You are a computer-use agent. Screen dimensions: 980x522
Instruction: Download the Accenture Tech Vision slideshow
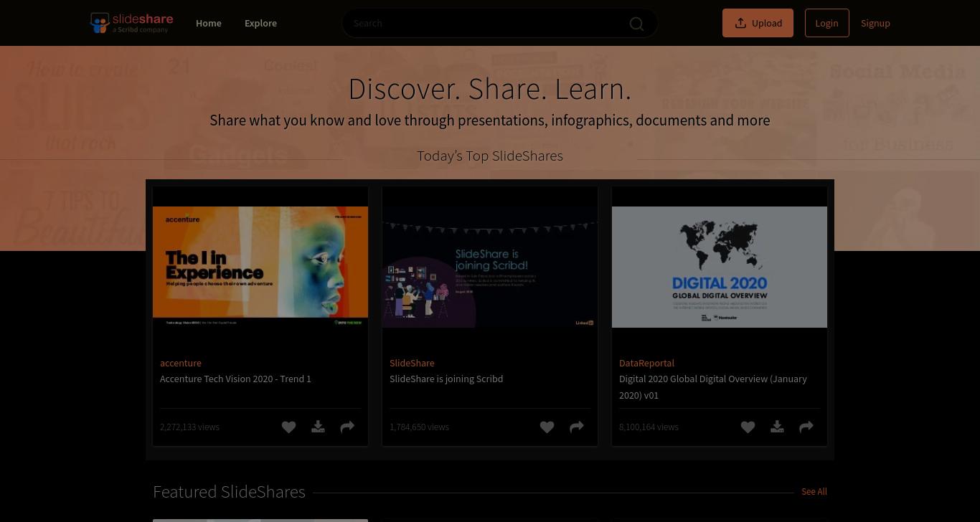pos(318,427)
